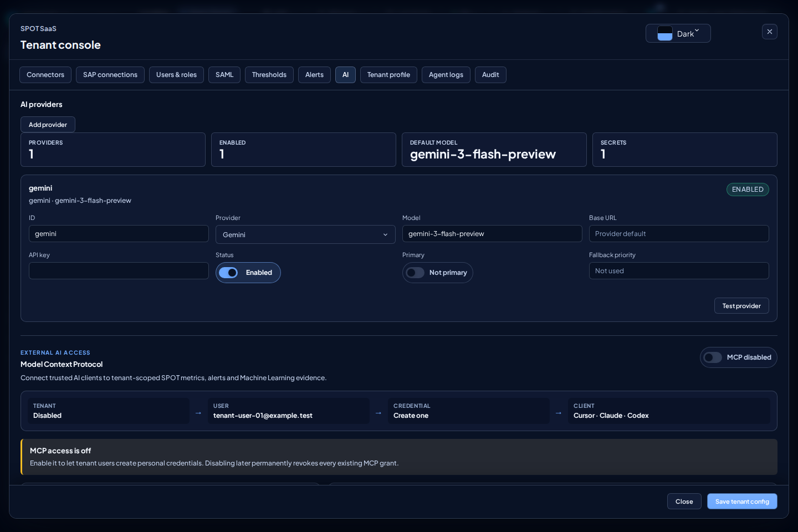This screenshot has height=532, width=798.
Task: Click the Providers count card
Action: click(x=113, y=150)
